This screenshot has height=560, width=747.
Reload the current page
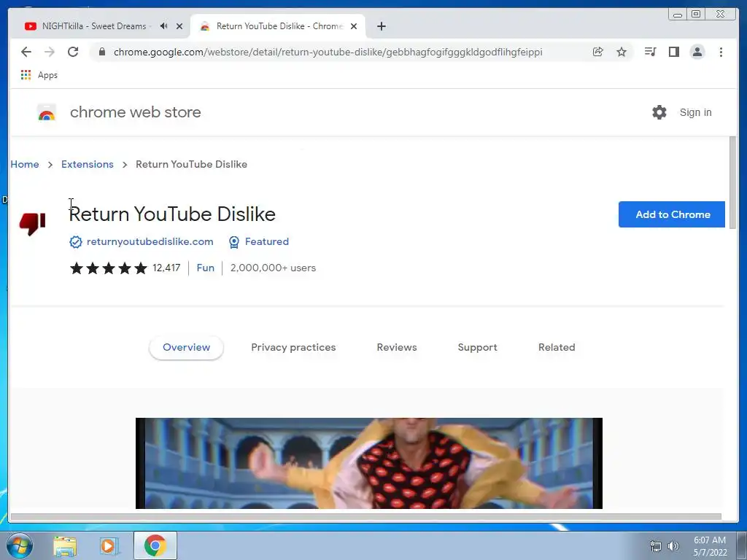(73, 52)
